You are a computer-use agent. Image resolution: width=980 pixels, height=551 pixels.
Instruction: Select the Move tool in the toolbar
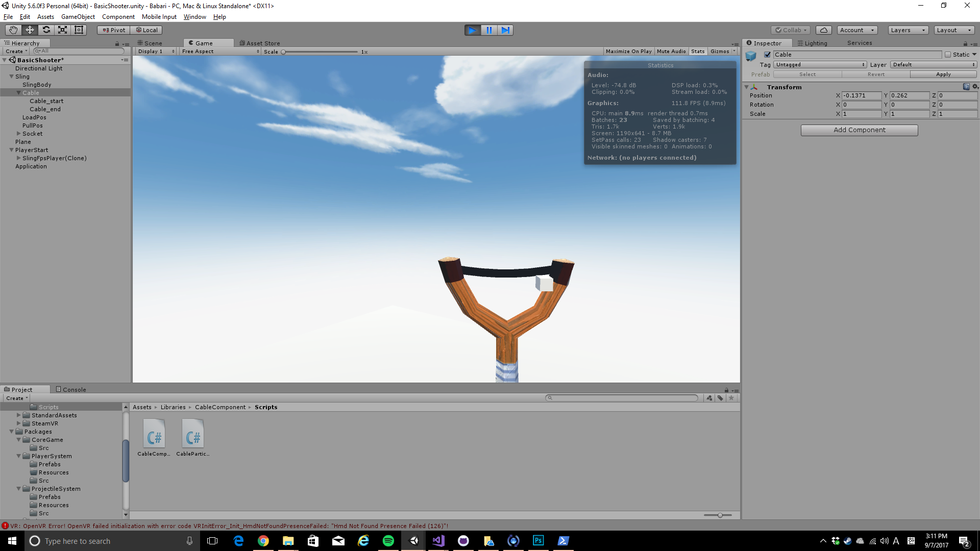(29, 30)
